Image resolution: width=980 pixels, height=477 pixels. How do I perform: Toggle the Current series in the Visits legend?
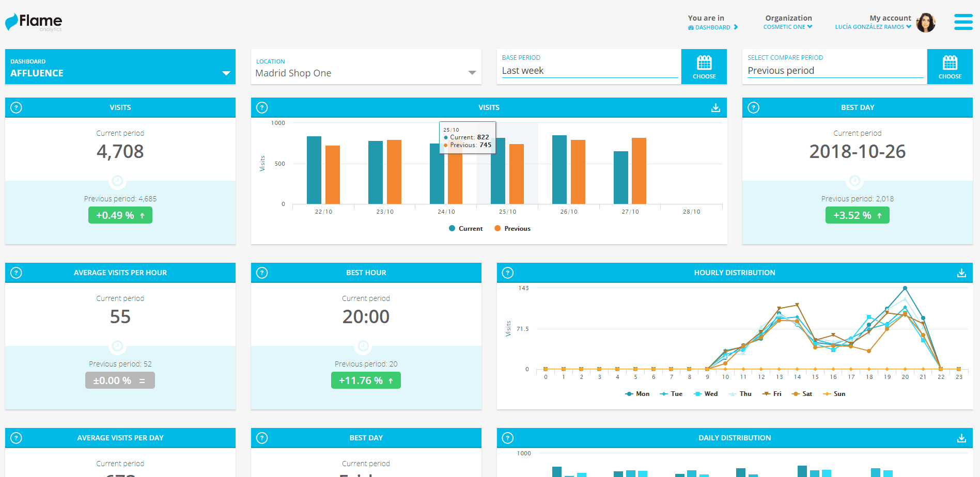point(465,228)
